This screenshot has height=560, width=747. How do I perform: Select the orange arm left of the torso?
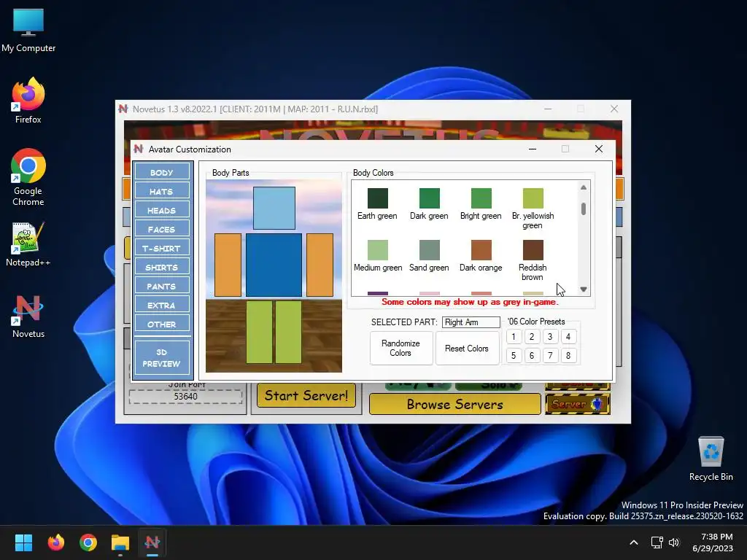[228, 265]
